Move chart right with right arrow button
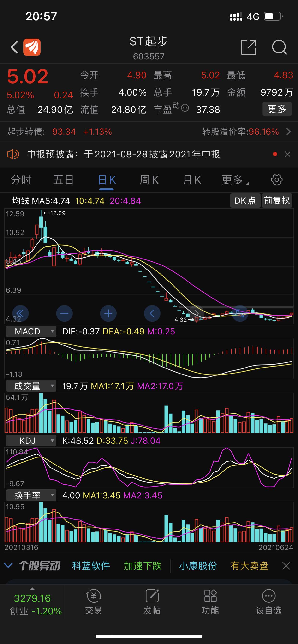298x644 pixels. (x=196, y=314)
